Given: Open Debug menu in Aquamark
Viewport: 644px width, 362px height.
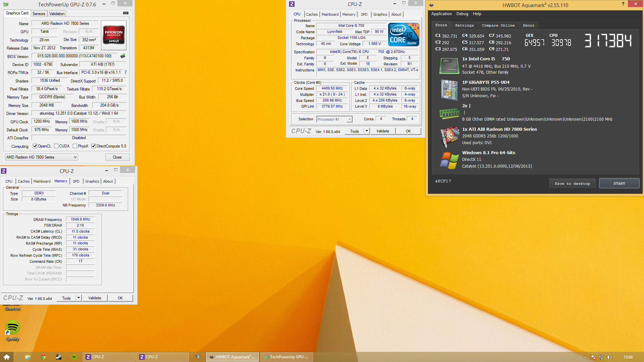Looking at the screenshot, I should pyautogui.click(x=462, y=14).
